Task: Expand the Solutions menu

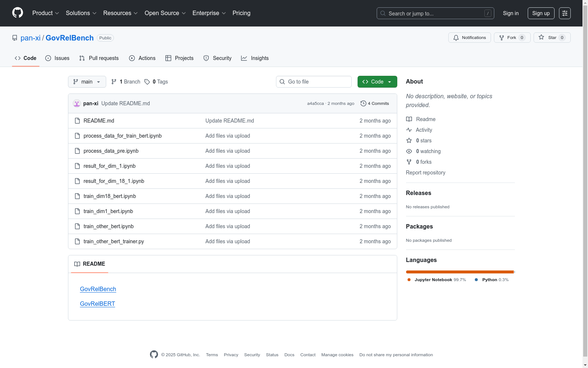Action: (x=81, y=13)
